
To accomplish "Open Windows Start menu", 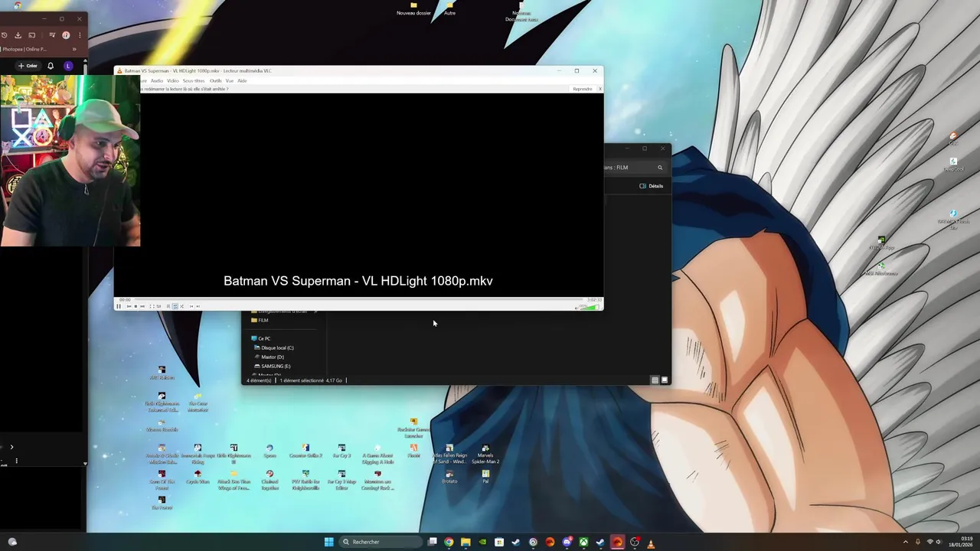I will click(x=328, y=542).
